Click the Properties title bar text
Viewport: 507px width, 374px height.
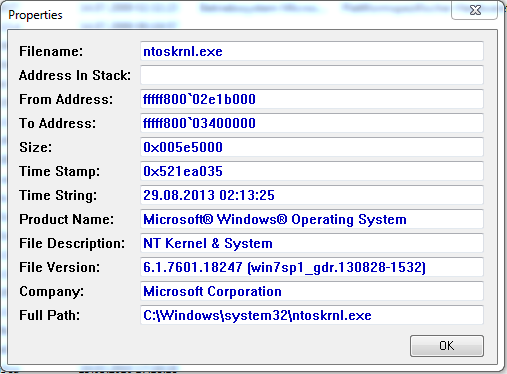35,15
